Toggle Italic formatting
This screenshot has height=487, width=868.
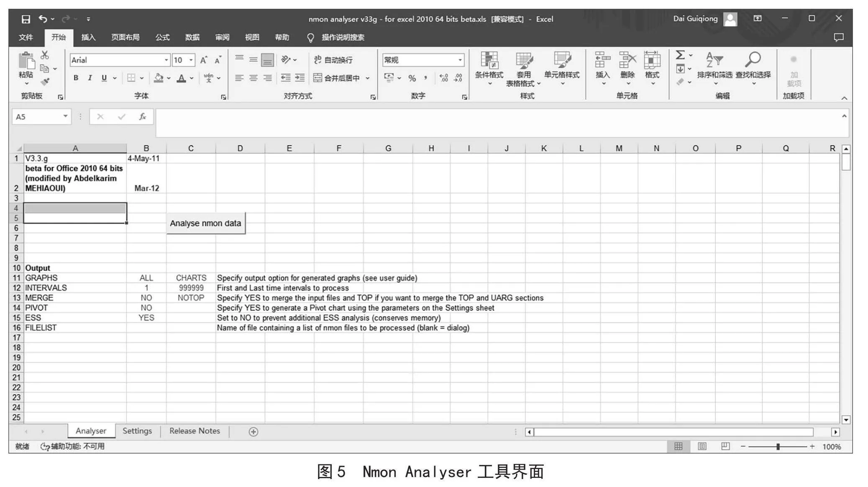[x=90, y=78]
